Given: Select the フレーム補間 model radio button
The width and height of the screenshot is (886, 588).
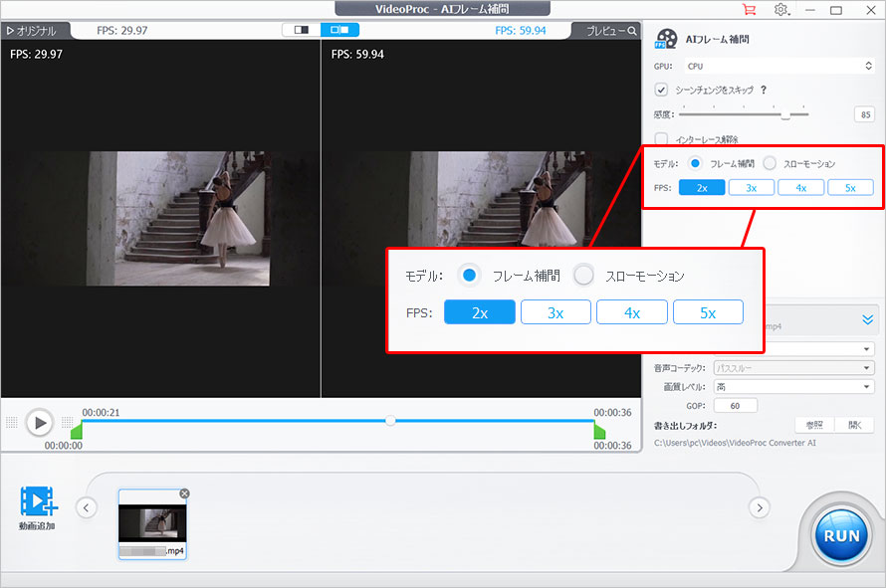Looking at the screenshot, I should click(694, 165).
